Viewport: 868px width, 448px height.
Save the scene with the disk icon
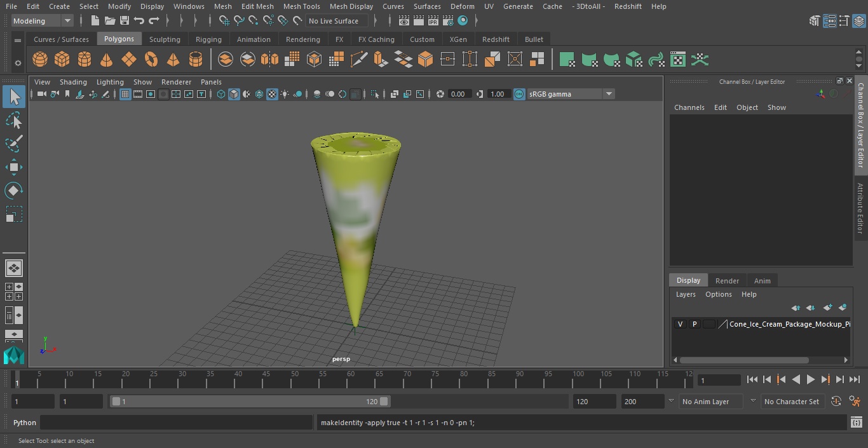pos(125,21)
